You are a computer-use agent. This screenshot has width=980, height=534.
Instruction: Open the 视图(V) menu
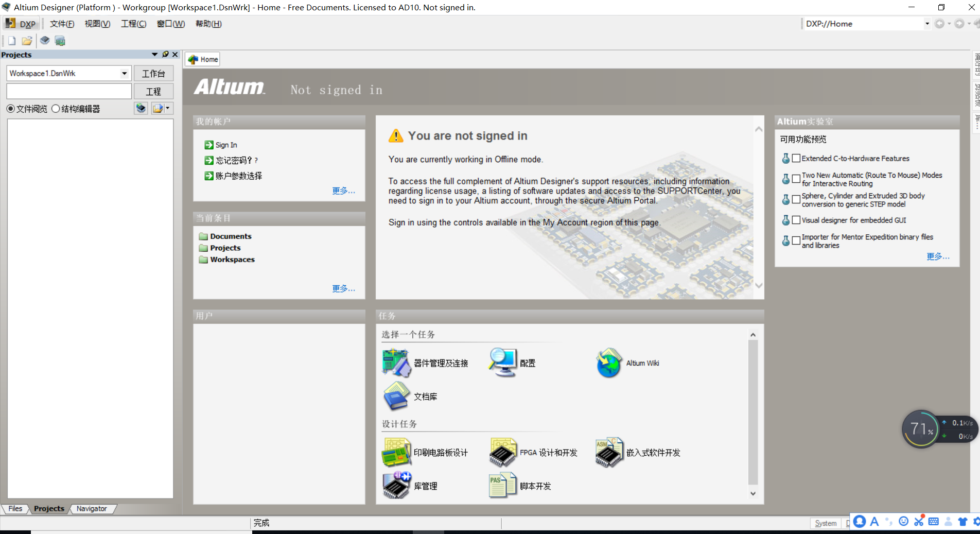(97, 24)
